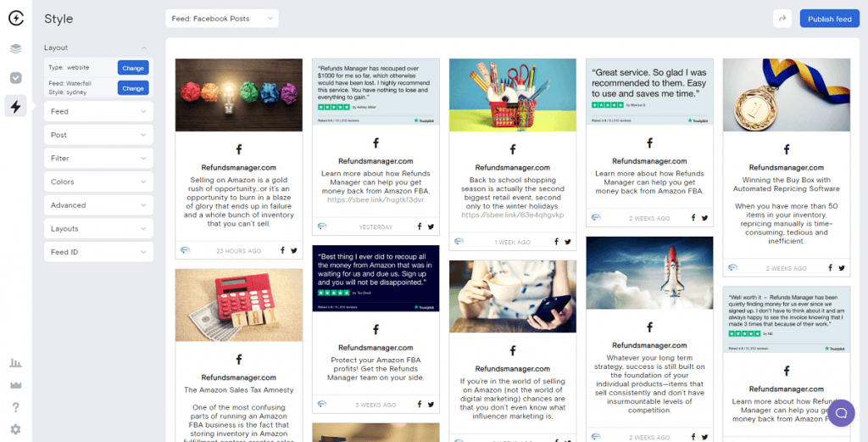Screen dimensions: 868x442
Task: Click the colored paper balls lightbulb image
Action: (x=239, y=95)
